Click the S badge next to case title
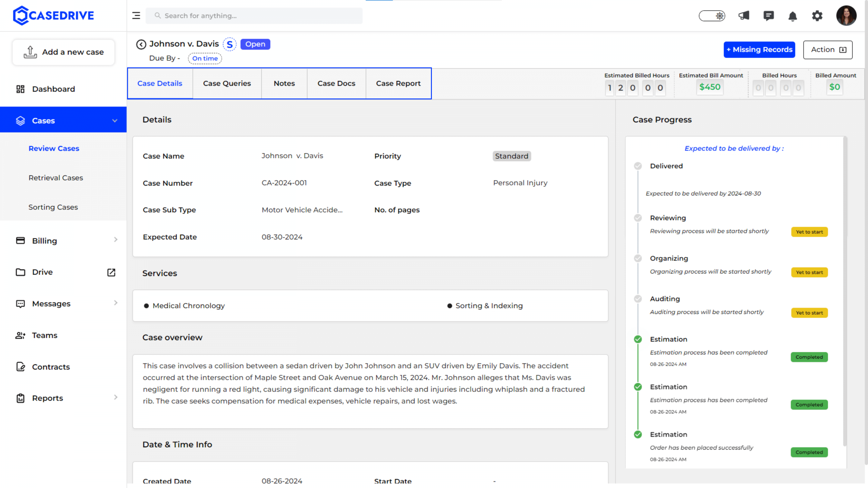Viewport: 868px width, 488px height. pos(229,44)
